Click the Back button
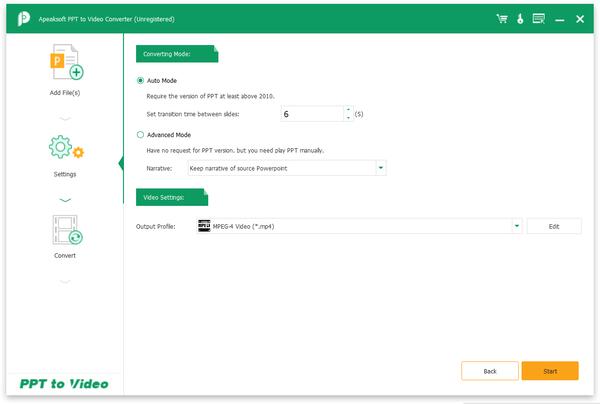600x404 pixels. coord(490,371)
